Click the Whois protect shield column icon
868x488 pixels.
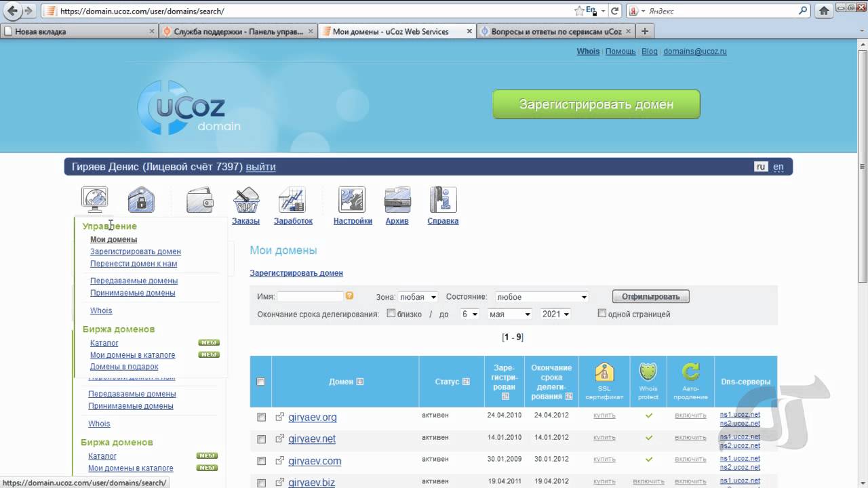click(648, 372)
